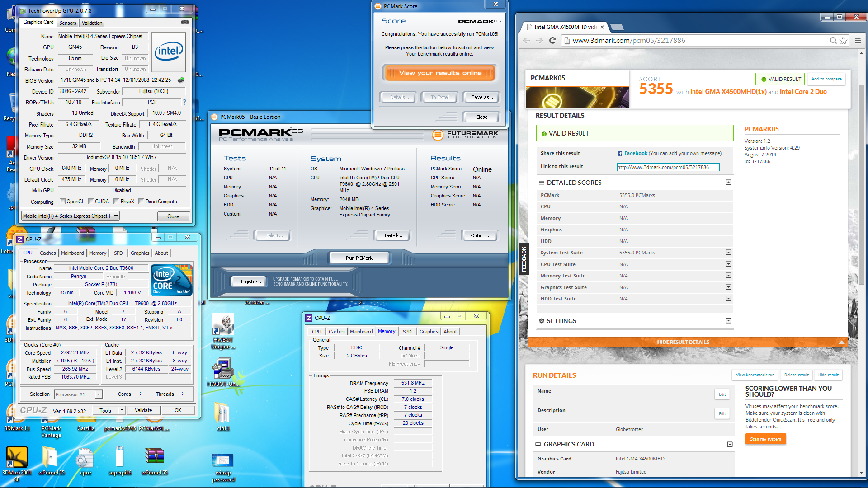Click GPU-Z screenshot camera icon

pos(184,22)
